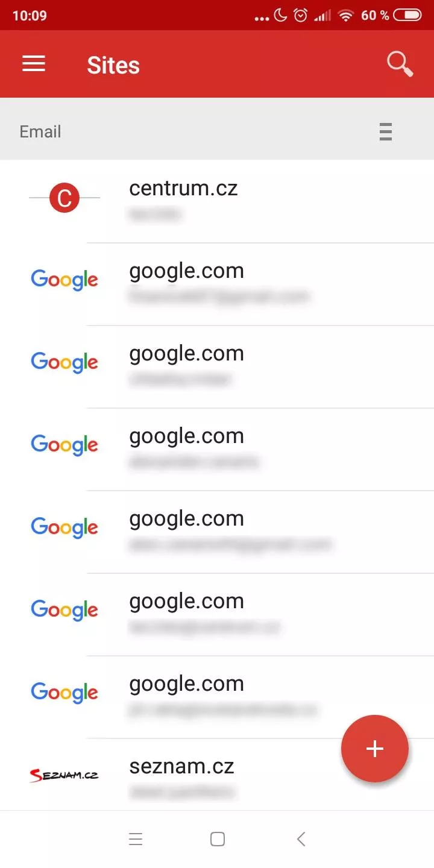Viewport: 434px width, 868px height.
Task: Tap the red centrum.cz C icon
Action: [x=64, y=198]
